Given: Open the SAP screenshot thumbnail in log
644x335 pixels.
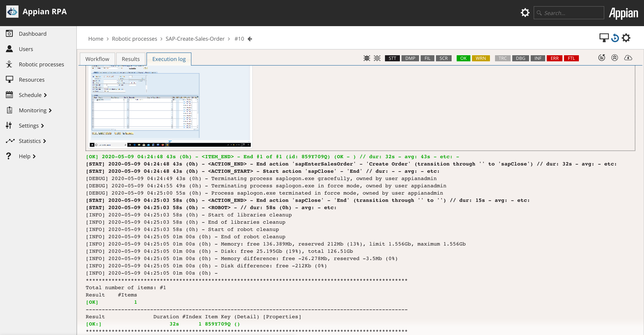Looking at the screenshot, I should click(x=170, y=107).
